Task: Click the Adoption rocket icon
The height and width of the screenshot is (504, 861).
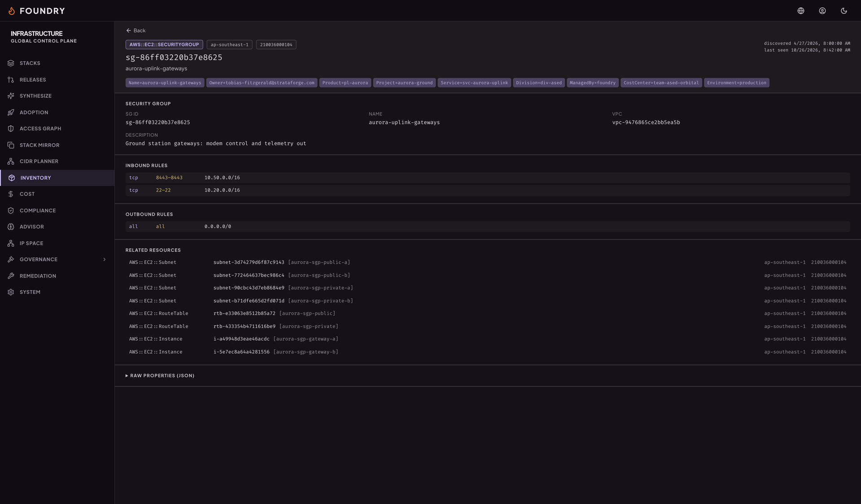Action: (11, 112)
